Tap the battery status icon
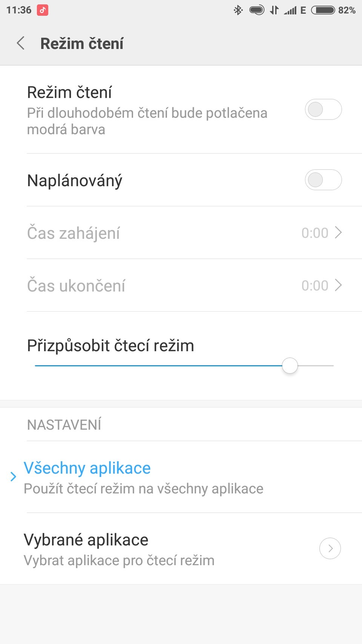This screenshot has height=644, width=362. (323, 10)
